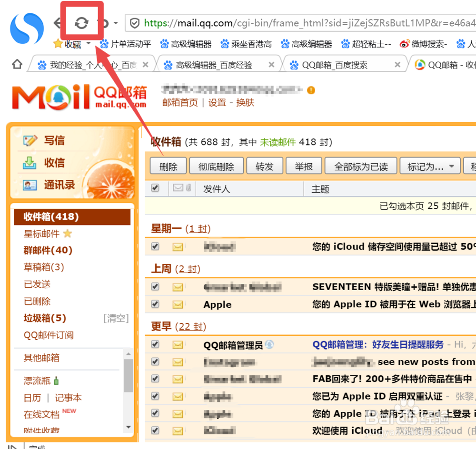Open the 超轻粘土 bookmark

367,44
